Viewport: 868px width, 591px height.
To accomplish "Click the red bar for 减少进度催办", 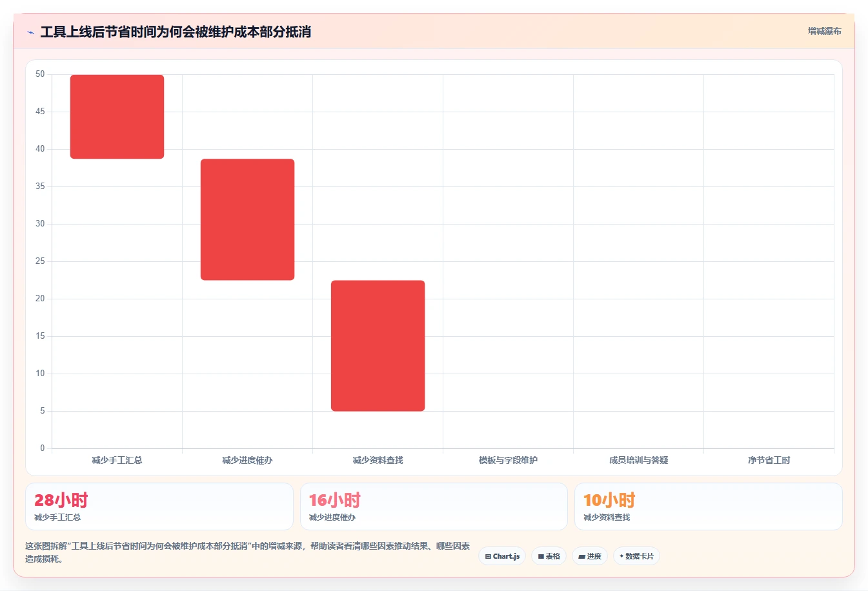I will (x=247, y=219).
